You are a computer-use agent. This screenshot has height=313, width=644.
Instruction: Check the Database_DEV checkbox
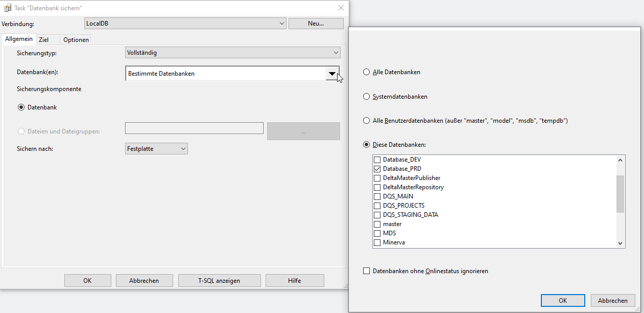click(x=377, y=160)
